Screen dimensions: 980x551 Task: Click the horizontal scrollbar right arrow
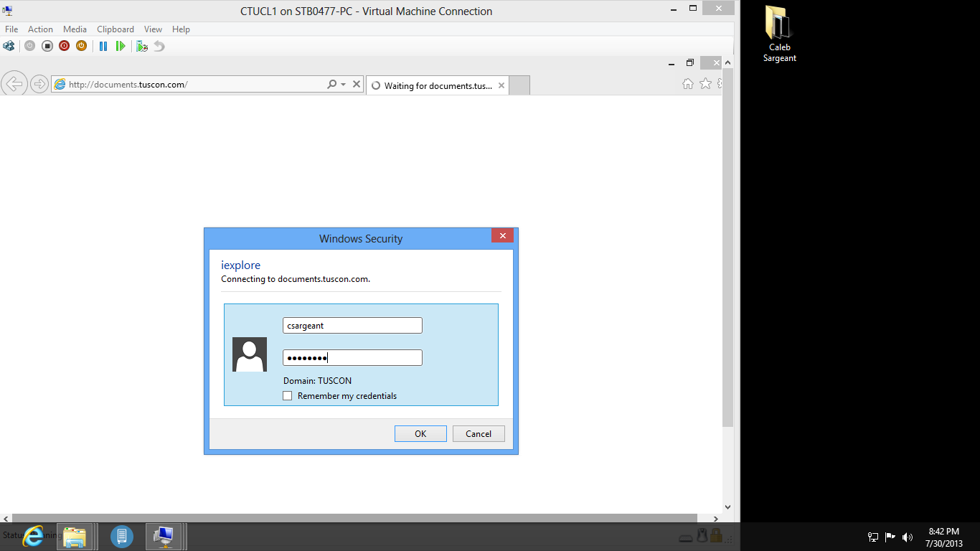tap(715, 518)
